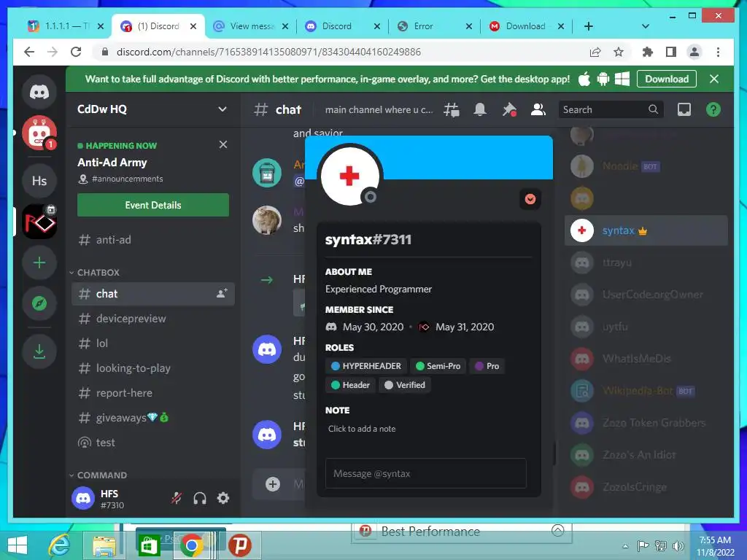The height and width of the screenshot is (560, 747).
Task: Click the create invite icon on chat channel
Action: coord(222,294)
